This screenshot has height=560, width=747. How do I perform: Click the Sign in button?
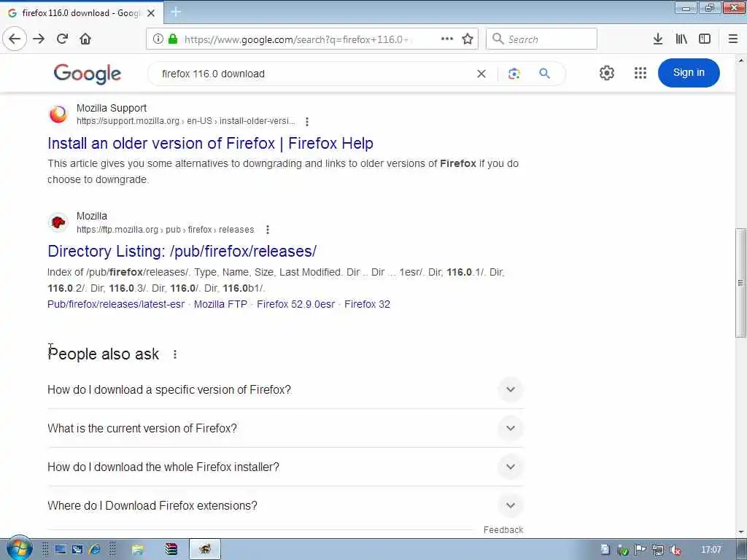(689, 73)
